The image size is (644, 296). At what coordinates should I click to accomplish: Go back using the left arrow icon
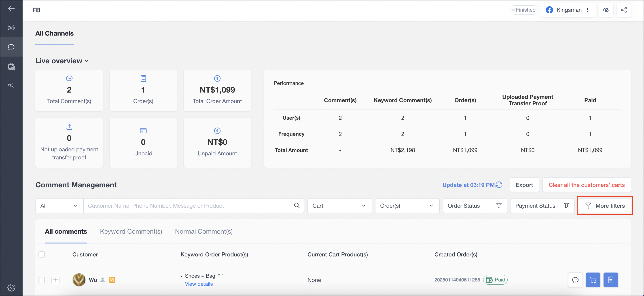coord(11,9)
